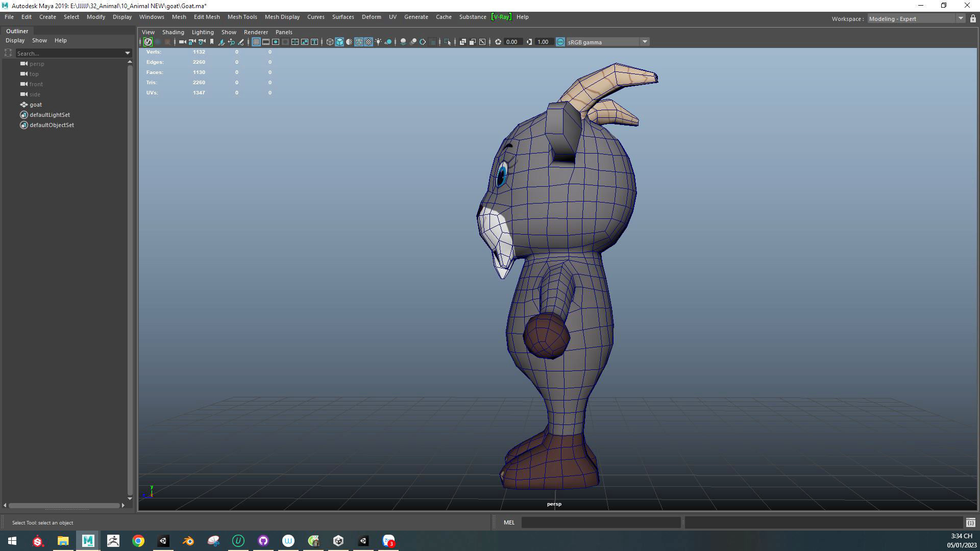Click the Exposure reset icon
Viewport: 980px width, 551px height.
coord(498,42)
